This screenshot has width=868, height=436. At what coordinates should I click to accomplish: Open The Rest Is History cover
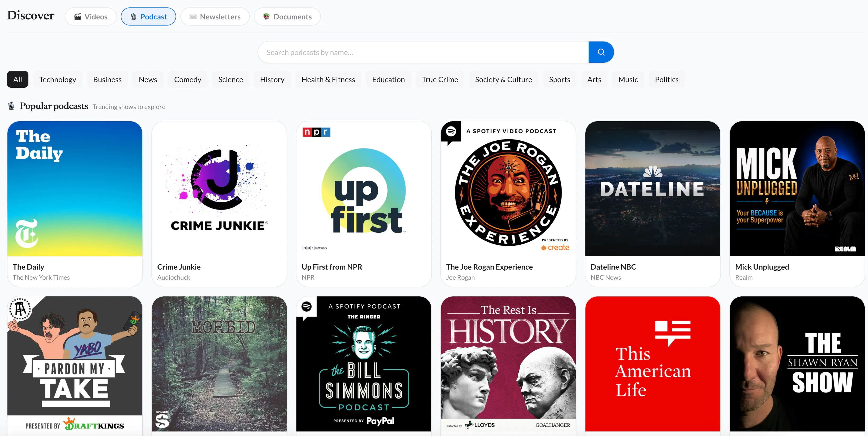[508, 364]
